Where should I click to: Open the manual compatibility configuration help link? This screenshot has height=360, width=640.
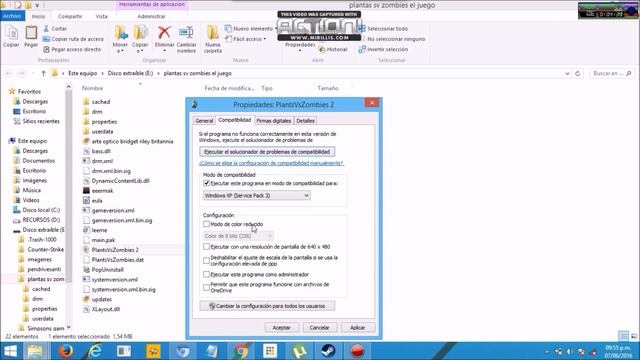coord(271,163)
